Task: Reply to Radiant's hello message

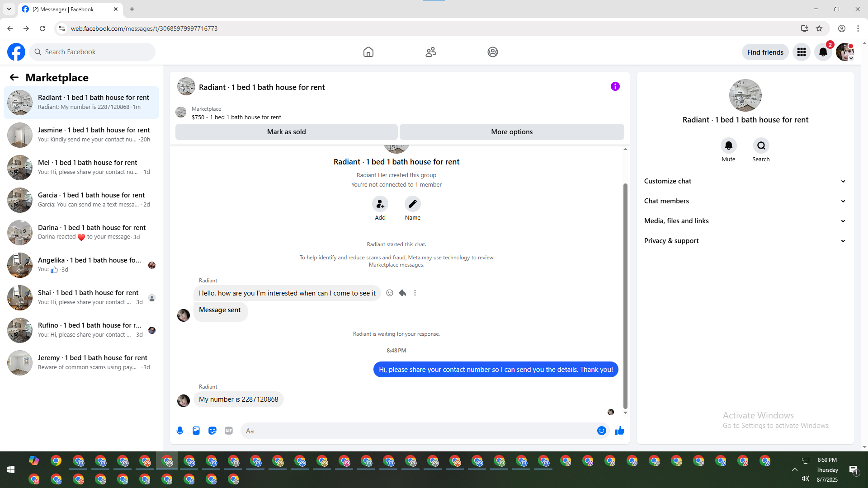Action: pos(402,293)
